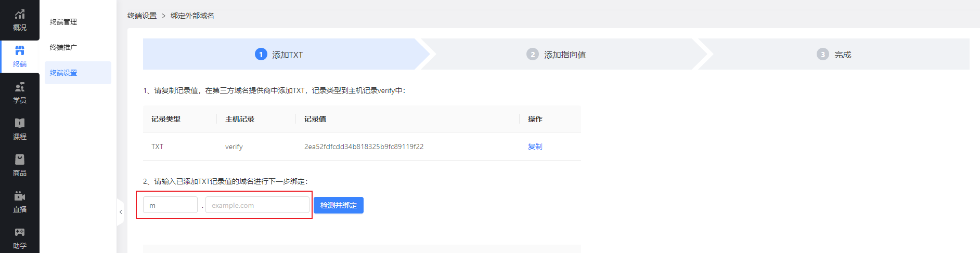
Task: Click the 终端设置 breadcrumb link
Action: (x=142, y=16)
